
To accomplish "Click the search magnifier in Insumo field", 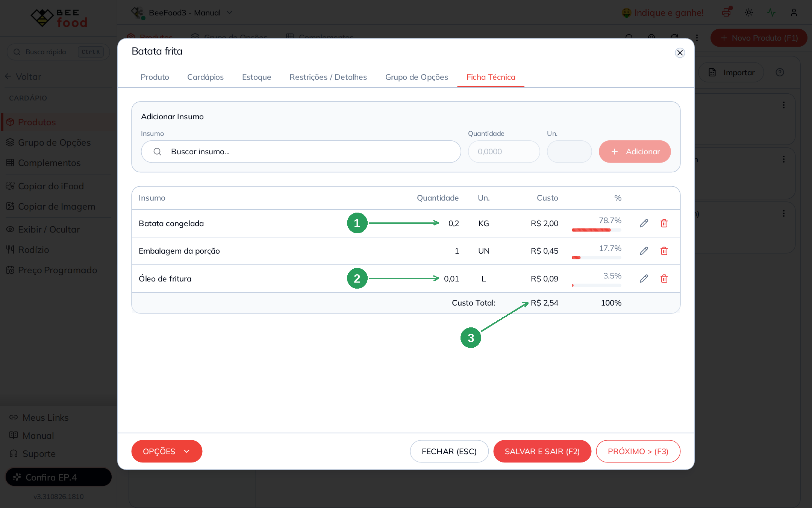I will click(x=158, y=152).
